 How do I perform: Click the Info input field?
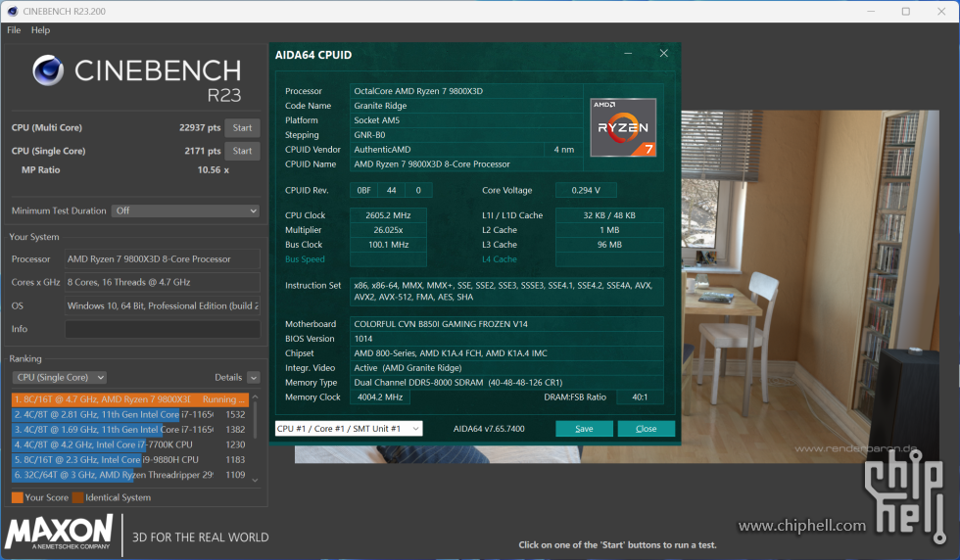point(163,329)
